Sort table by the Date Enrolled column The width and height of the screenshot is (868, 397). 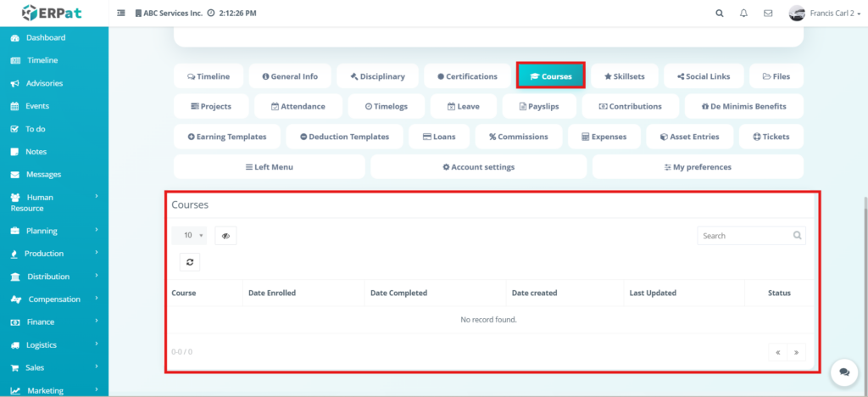coord(271,293)
